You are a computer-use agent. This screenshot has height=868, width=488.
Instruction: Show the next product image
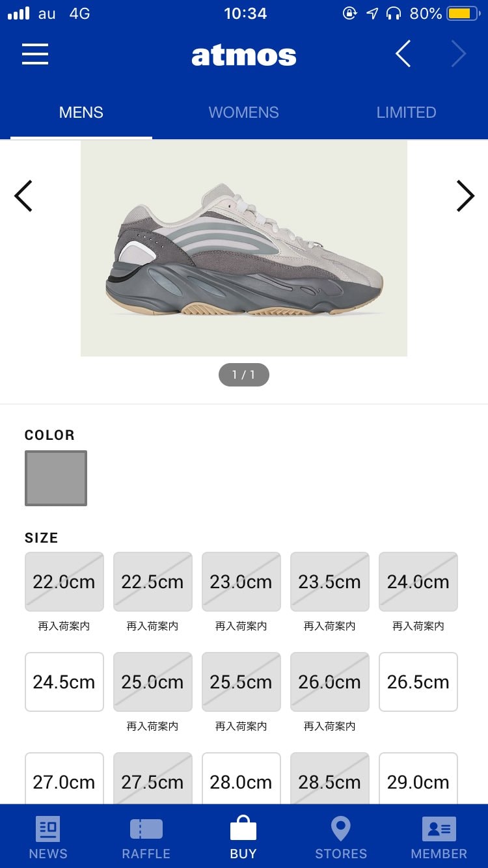click(x=465, y=196)
